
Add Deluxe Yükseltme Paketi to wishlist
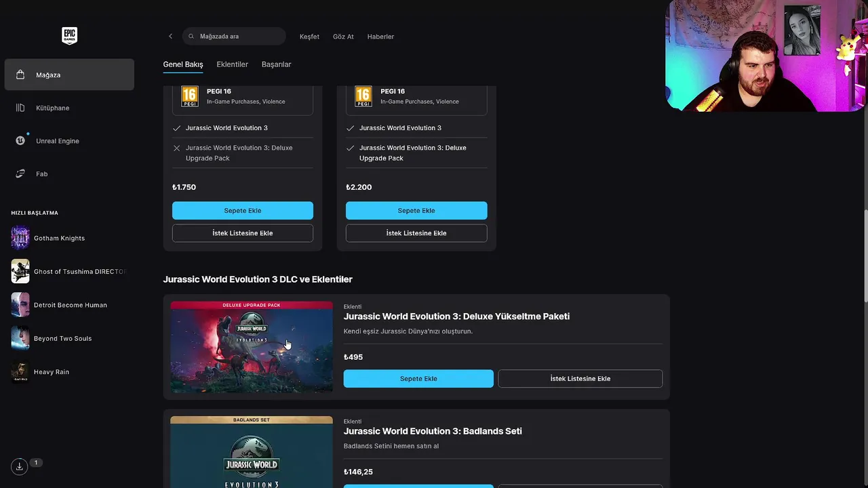pyautogui.click(x=580, y=379)
